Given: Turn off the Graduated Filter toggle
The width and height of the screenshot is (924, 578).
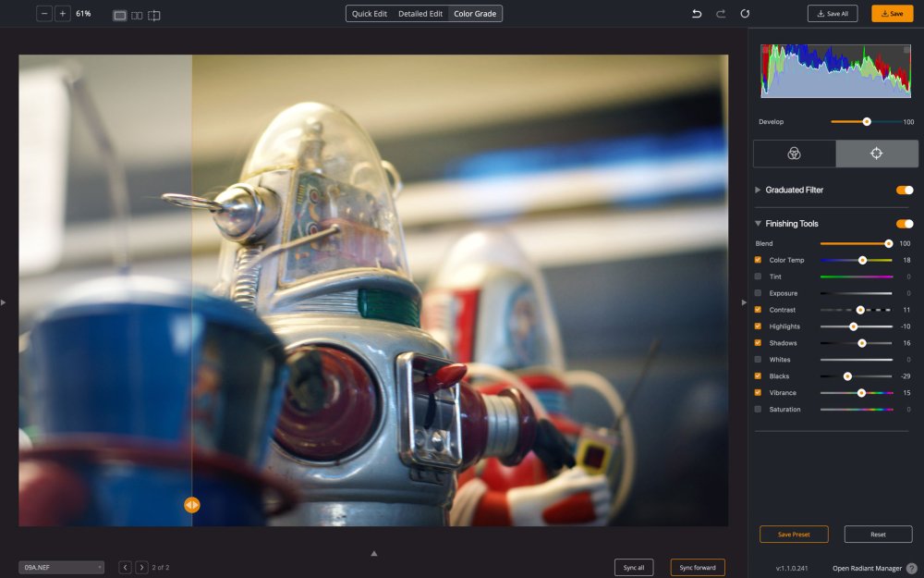Looking at the screenshot, I should pos(905,190).
